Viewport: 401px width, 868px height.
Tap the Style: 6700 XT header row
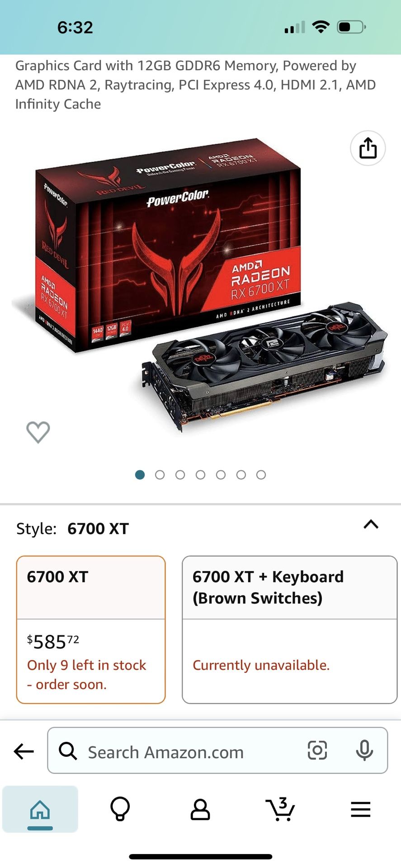pyautogui.click(x=200, y=528)
